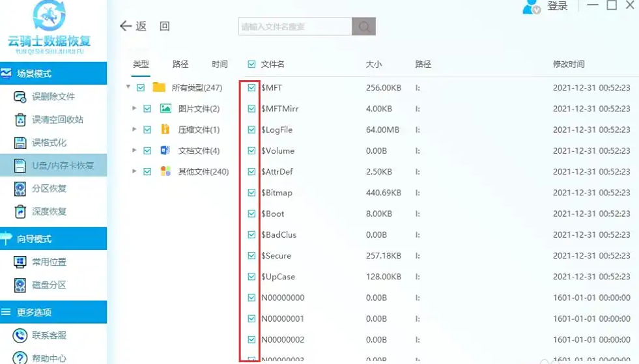Expand the 文档文件(4) category
639x364 pixels.
point(134,150)
